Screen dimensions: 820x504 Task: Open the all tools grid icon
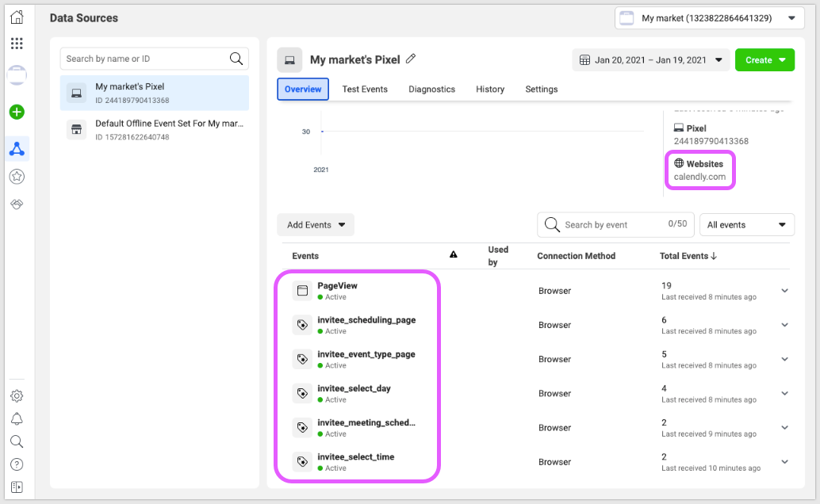click(x=17, y=44)
